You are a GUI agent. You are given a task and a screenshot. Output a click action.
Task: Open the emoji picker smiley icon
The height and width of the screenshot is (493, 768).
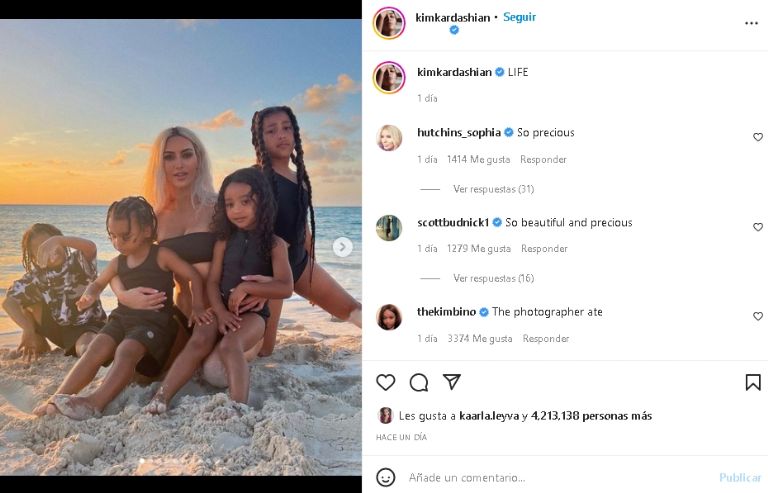[x=386, y=477]
